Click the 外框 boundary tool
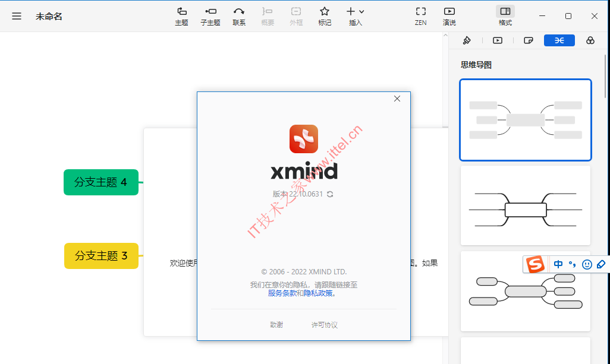610x364 pixels. click(x=296, y=16)
